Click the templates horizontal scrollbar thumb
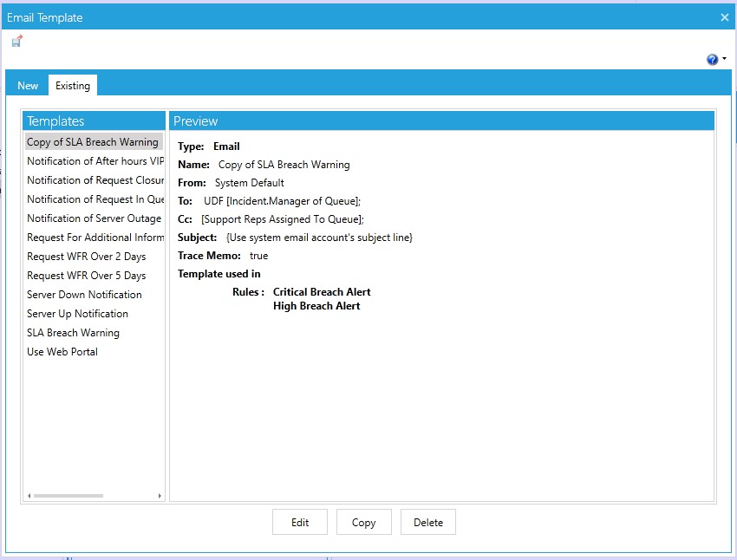Image resolution: width=737 pixels, height=560 pixels. click(x=68, y=496)
